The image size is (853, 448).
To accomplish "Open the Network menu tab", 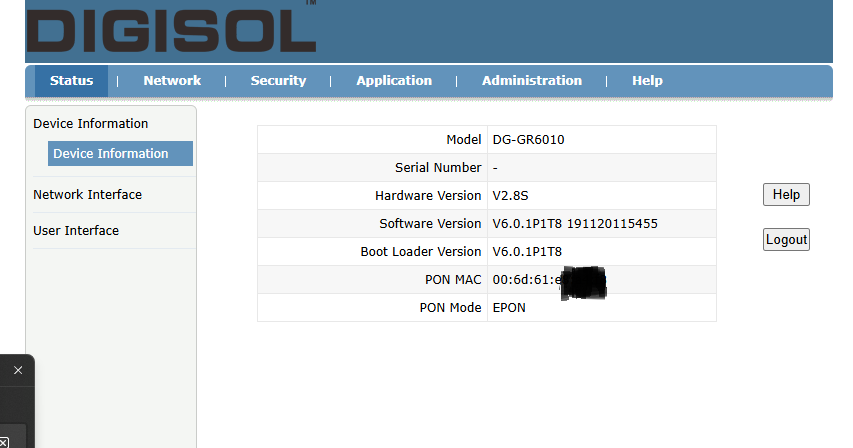I will coord(172,80).
